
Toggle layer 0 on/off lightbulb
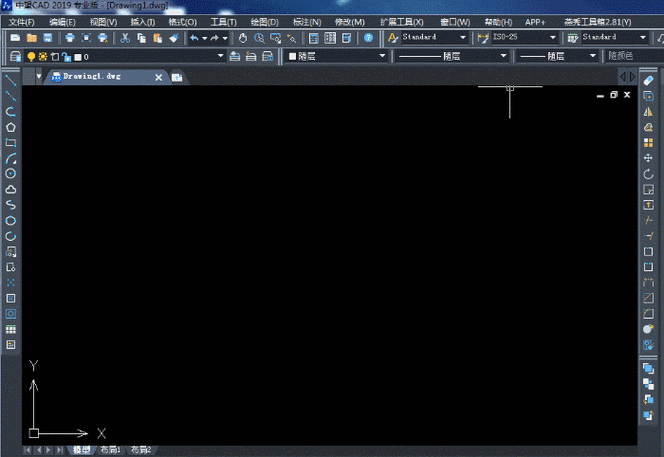[31, 57]
